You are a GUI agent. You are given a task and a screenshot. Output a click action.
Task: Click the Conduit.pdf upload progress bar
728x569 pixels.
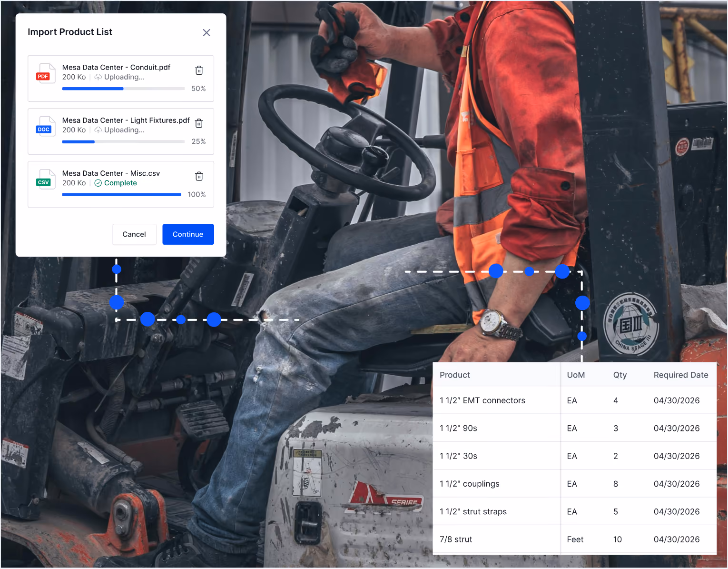click(123, 89)
